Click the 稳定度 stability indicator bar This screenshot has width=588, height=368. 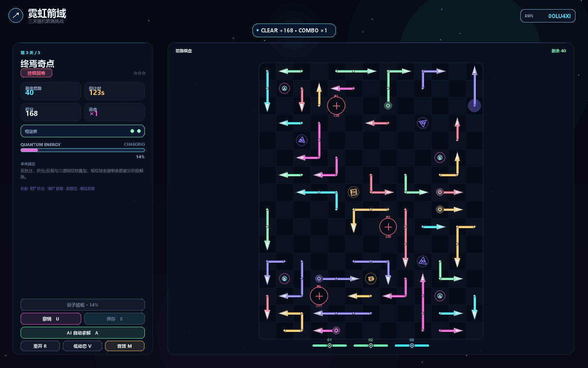pos(83,131)
